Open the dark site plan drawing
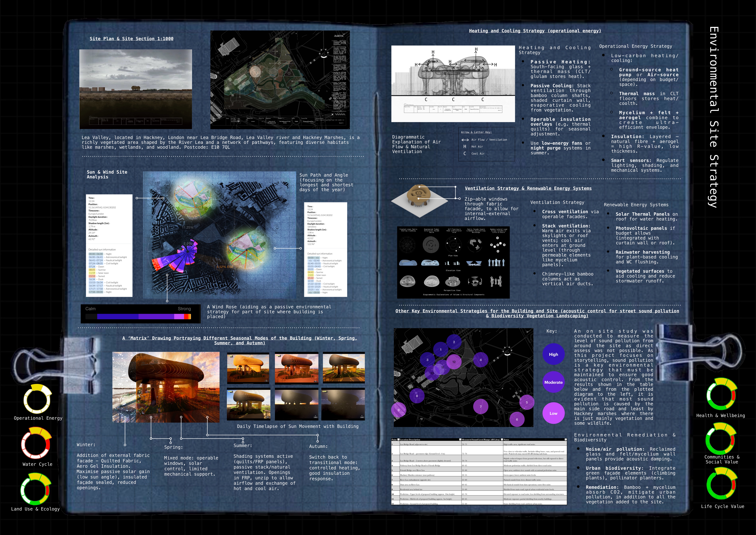 pyautogui.click(x=280, y=80)
